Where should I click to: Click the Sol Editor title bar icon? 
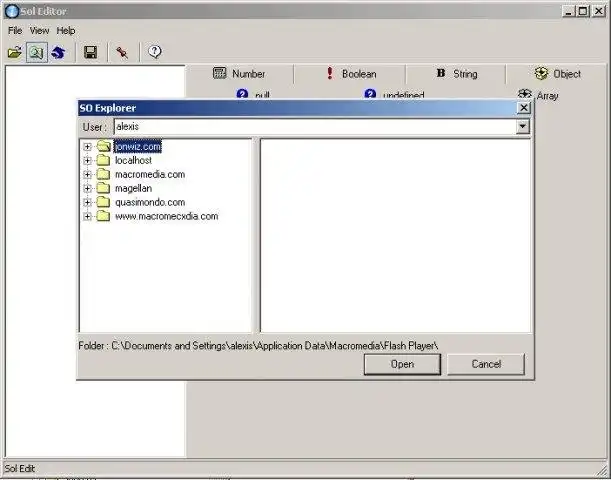12,11
